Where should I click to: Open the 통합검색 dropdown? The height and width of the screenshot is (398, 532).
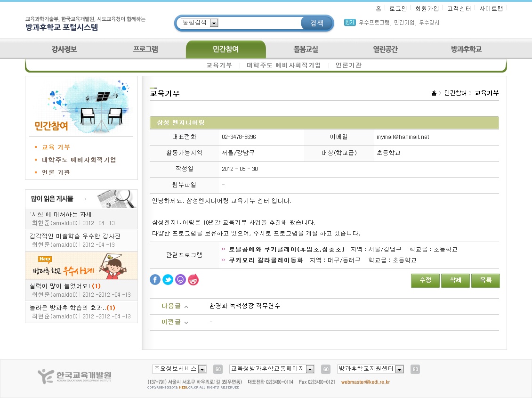[x=199, y=23]
